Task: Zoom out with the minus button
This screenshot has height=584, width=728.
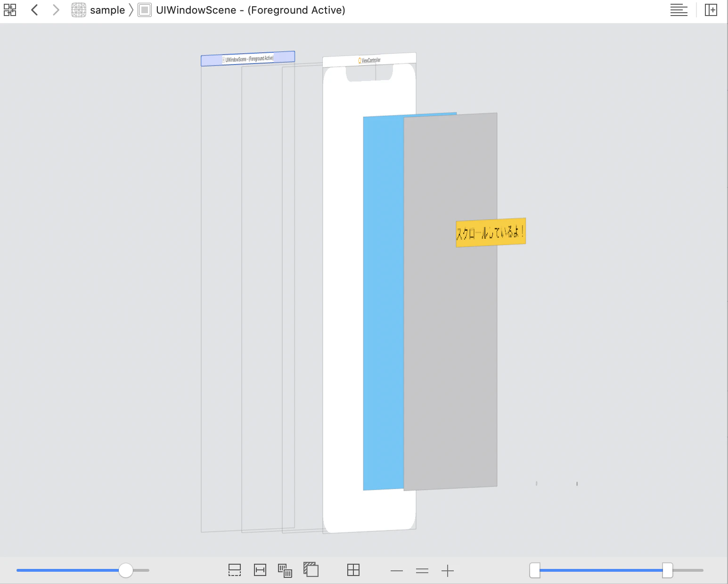Action: pyautogui.click(x=397, y=571)
